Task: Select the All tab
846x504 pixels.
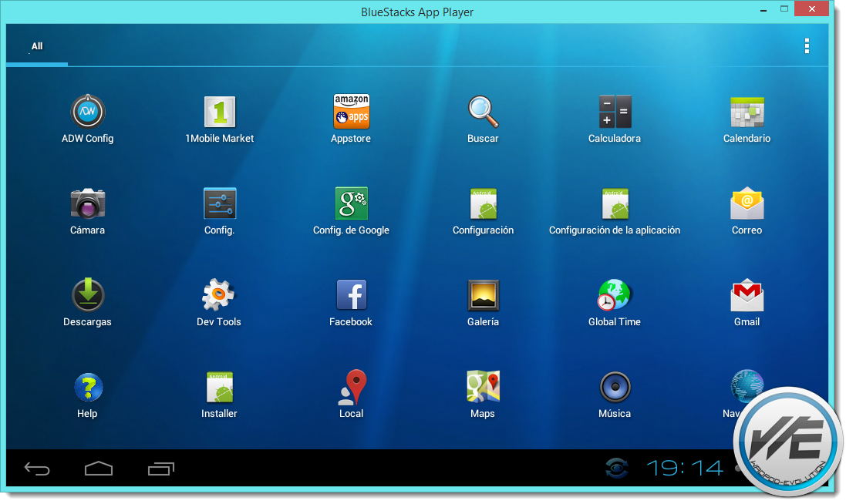Action: (x=37, y=46)
